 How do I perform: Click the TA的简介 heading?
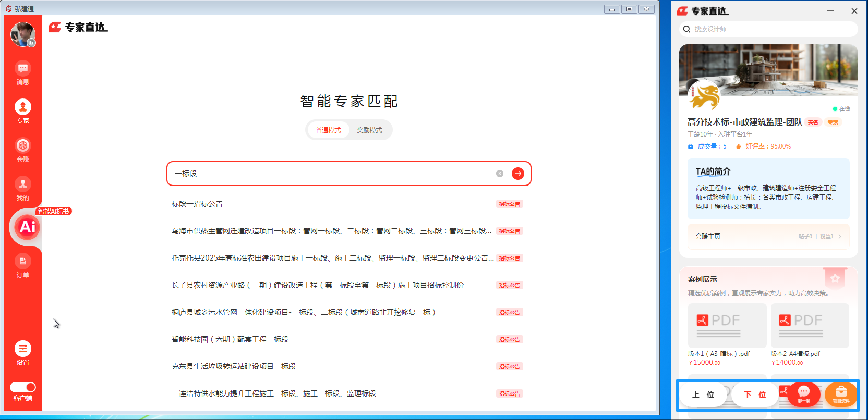coord(713,171)
